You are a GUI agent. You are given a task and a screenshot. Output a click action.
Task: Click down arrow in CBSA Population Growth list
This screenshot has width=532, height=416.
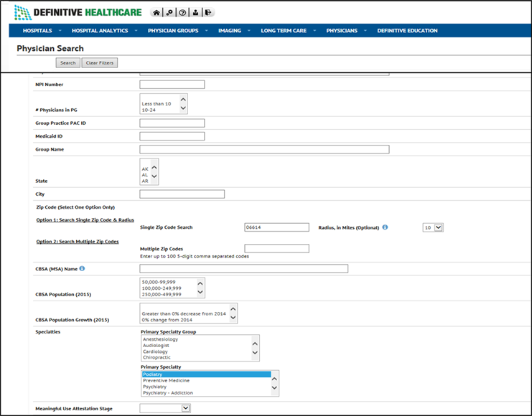(x=233, y=317)
